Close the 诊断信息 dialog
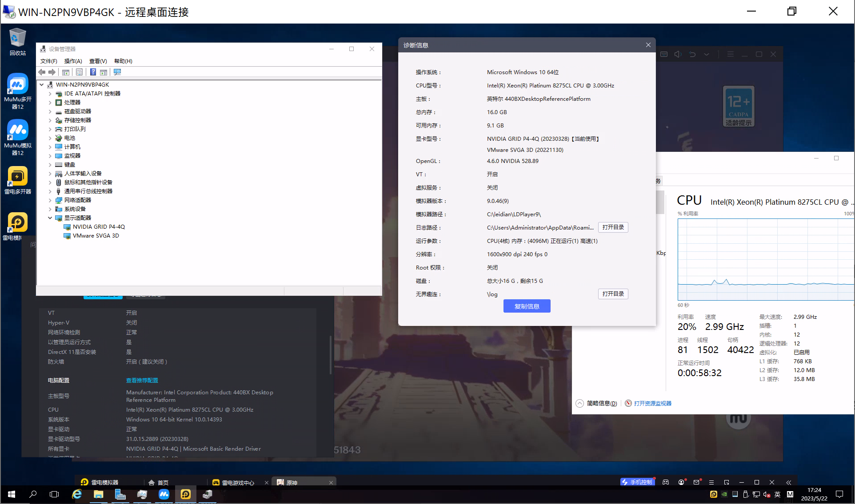The image size is (855, 504). [648, 45]
